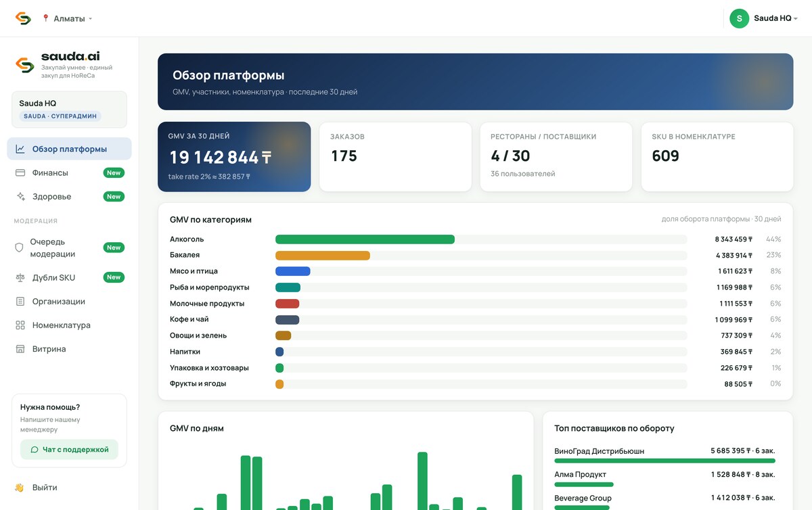Click the teal Рыба и морепродукты bar
Image resolution: width=812 pixels, height=510 pixels.
coord(288,287)
